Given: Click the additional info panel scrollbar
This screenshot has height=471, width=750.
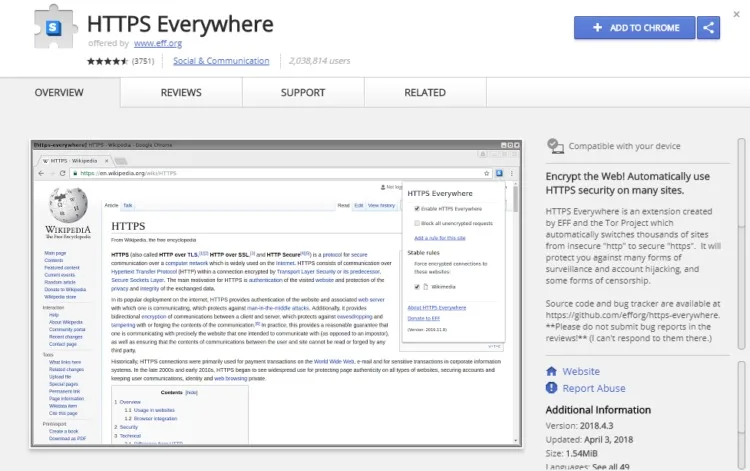Looking at the screenshot, I should 741,415.
